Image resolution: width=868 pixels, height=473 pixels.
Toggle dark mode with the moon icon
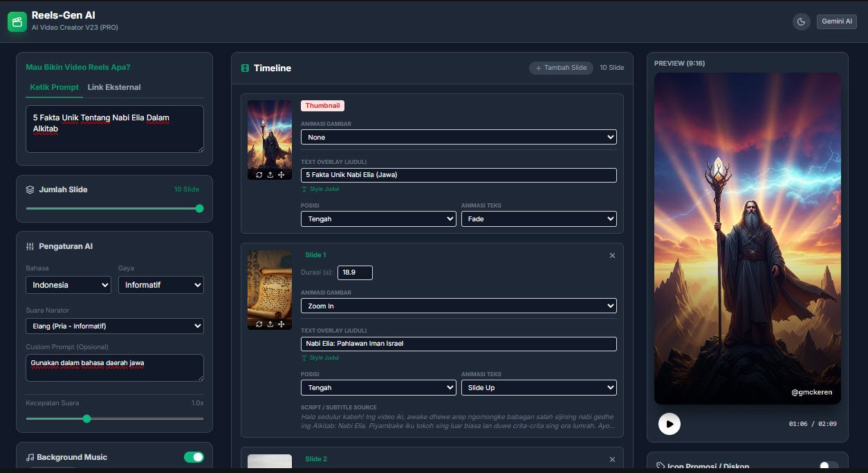pos(801,22)
